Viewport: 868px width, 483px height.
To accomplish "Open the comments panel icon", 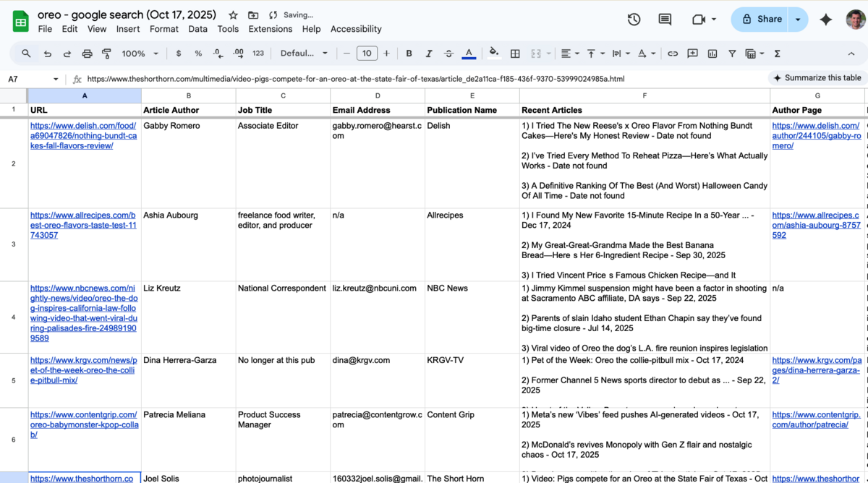I will [x=665, y=20].
